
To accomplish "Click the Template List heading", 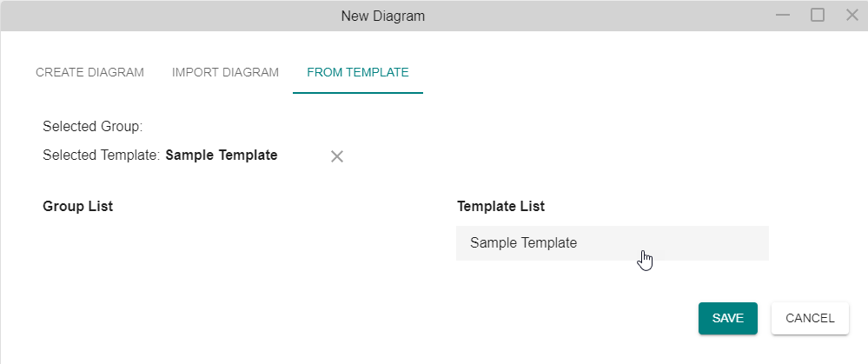I will pyautogui.click(x=501, y=207).
